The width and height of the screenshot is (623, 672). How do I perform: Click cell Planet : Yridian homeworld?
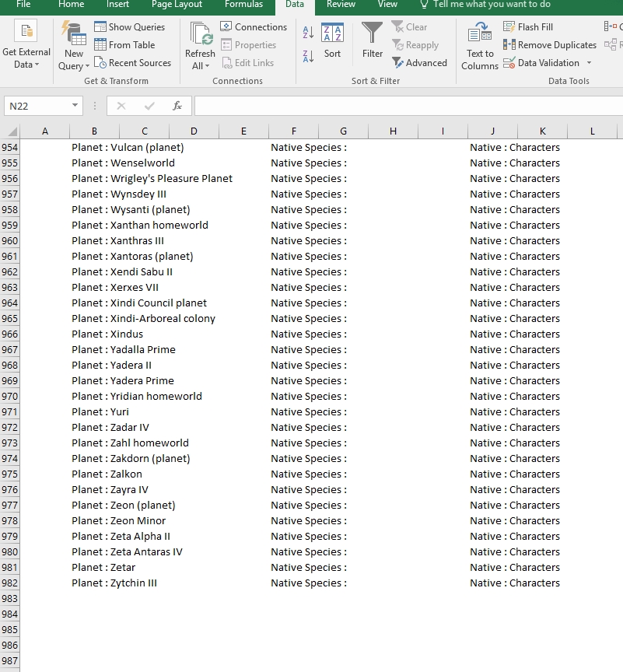[x=137, y=396]
